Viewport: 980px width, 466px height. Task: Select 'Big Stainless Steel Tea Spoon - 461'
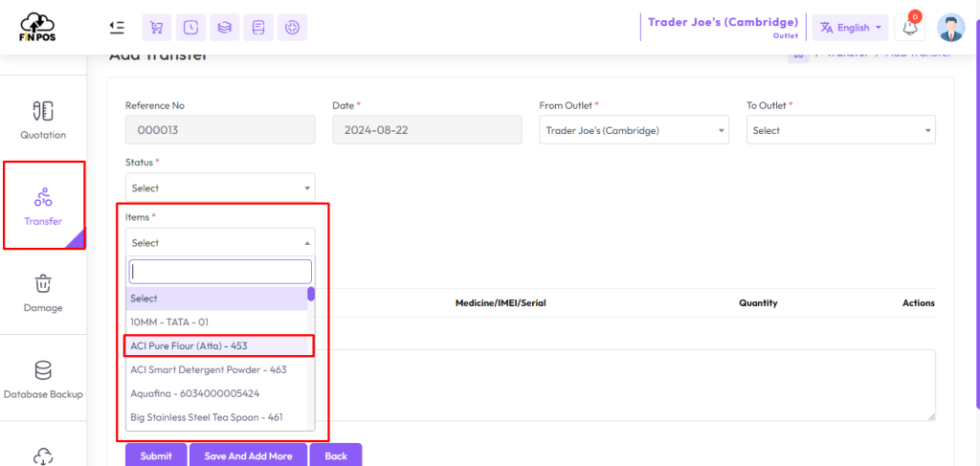pos(216,417)
